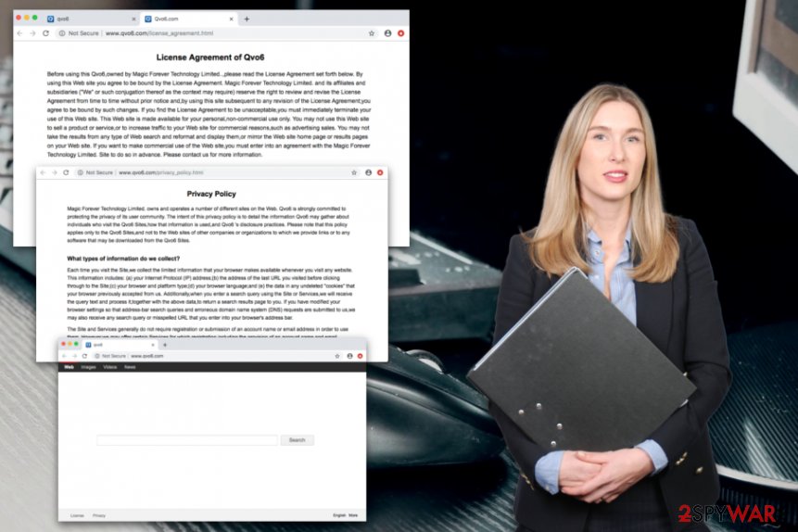This screenshot has width=798, height=532.
Task: Bookmark the Privacy Policy page with star
Action: point(354,172)
